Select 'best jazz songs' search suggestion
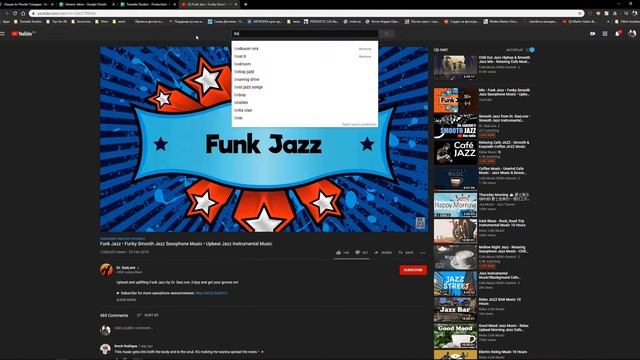 pos(304,87)
